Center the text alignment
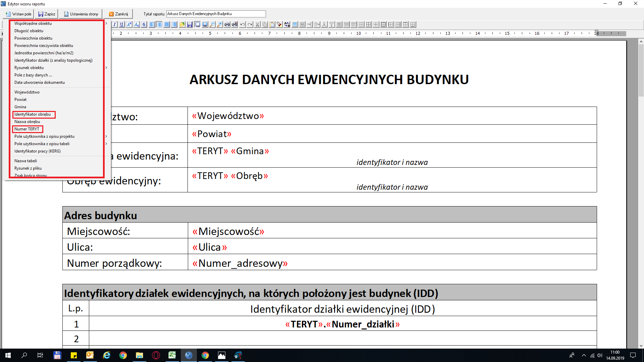This screenshot has height=362, width=644. (159, 24)
